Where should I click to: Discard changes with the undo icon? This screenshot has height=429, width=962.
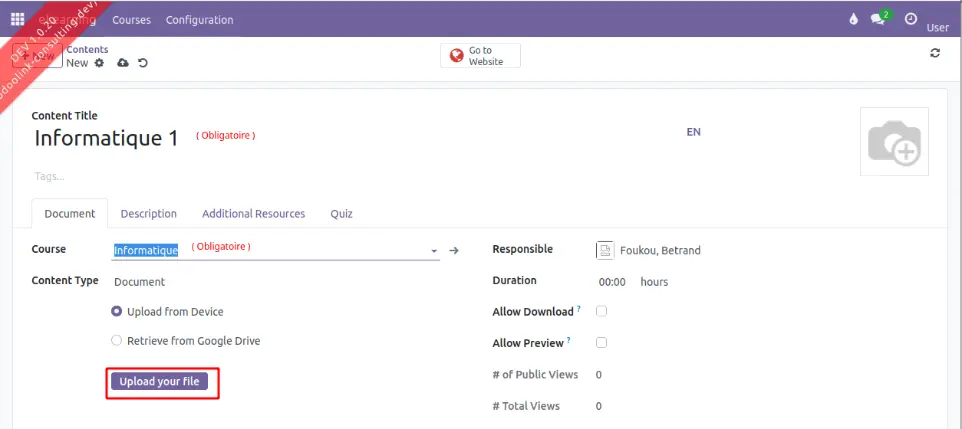pos(143,63)
